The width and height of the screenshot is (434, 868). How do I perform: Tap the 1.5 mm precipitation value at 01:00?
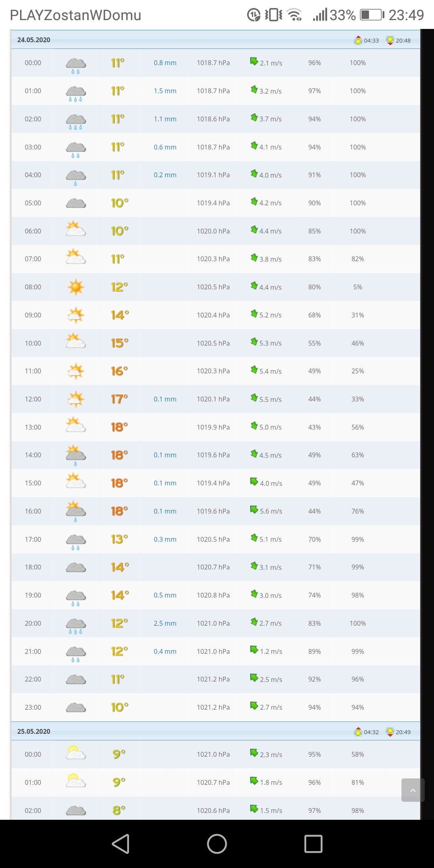click(165, 91)
